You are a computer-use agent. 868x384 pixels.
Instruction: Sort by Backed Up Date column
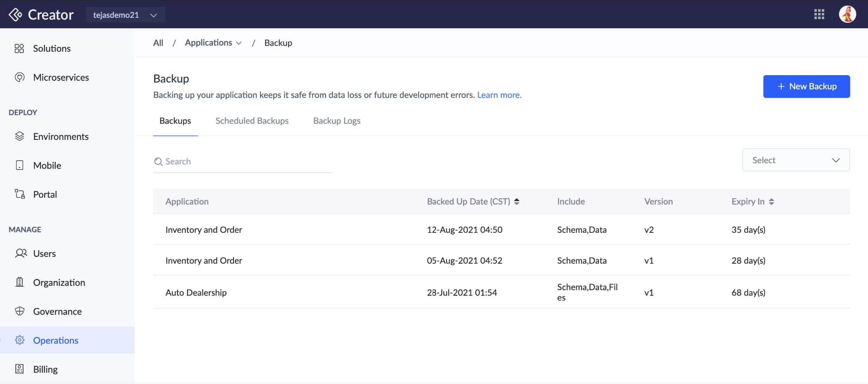tap(516, 202)
